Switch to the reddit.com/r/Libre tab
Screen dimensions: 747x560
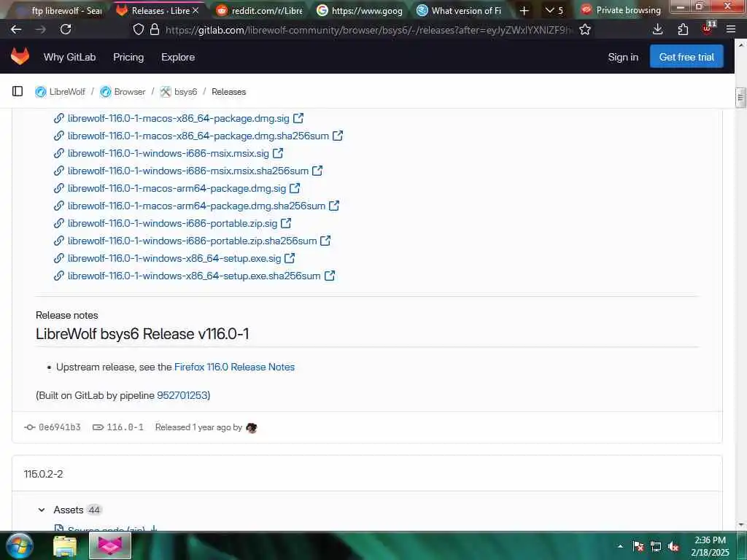(260, 10)
